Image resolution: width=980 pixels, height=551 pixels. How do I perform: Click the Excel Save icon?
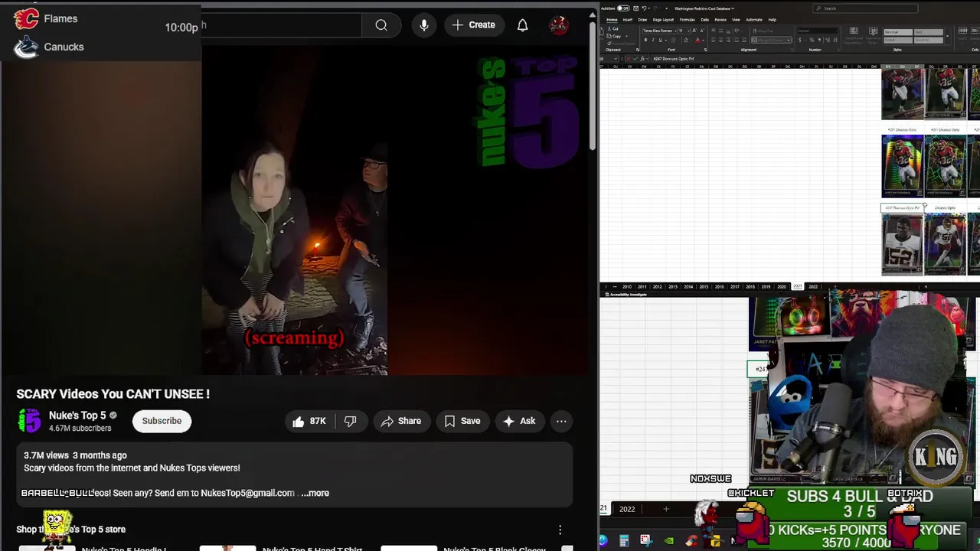point(636,8)
